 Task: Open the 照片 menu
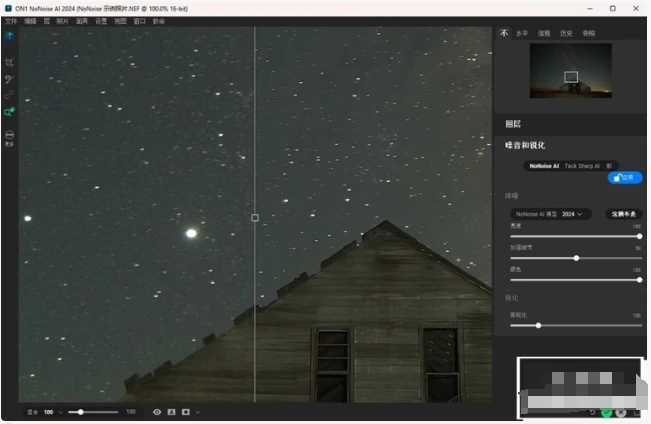tap(62, 21)
